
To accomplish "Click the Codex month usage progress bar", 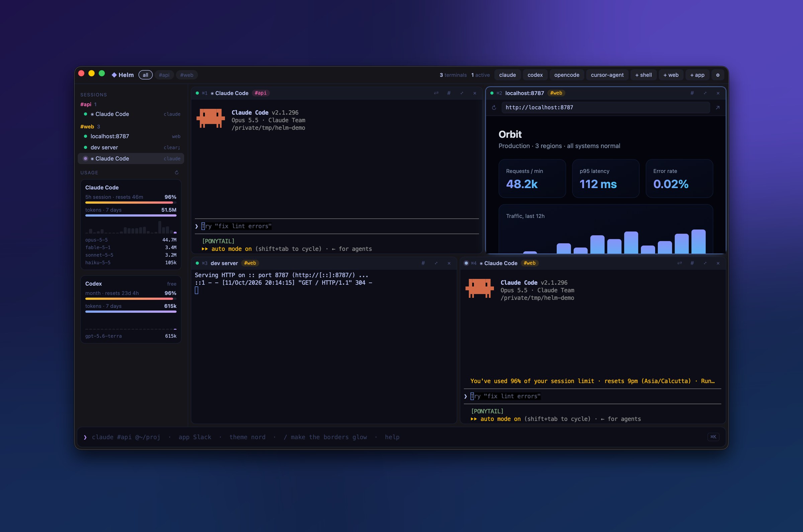I will [x=130, y=298].
